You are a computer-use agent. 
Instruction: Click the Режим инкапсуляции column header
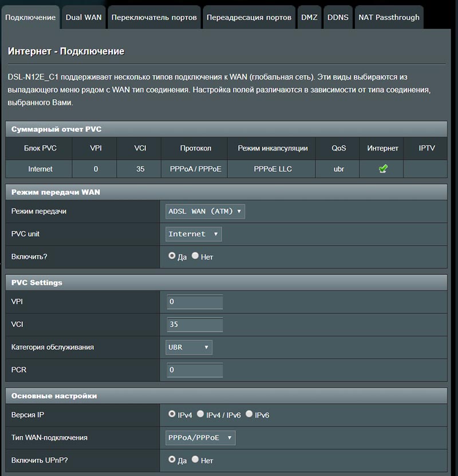pyautogui.click(x=273, y=148)
